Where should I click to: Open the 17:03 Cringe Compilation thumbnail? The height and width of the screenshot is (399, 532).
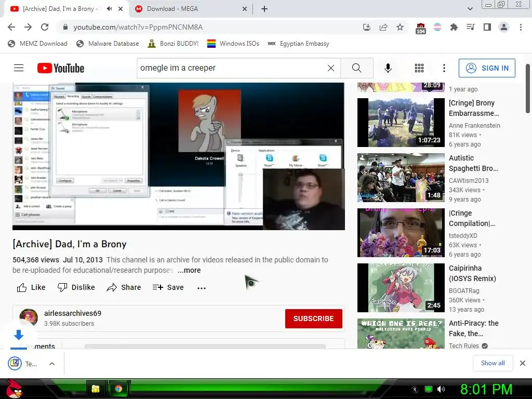tap(401, 232)
